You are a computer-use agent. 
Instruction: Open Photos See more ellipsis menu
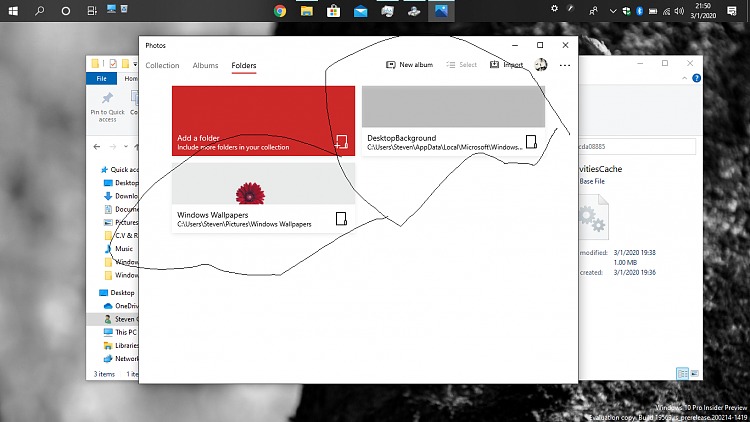click(564, 65)
